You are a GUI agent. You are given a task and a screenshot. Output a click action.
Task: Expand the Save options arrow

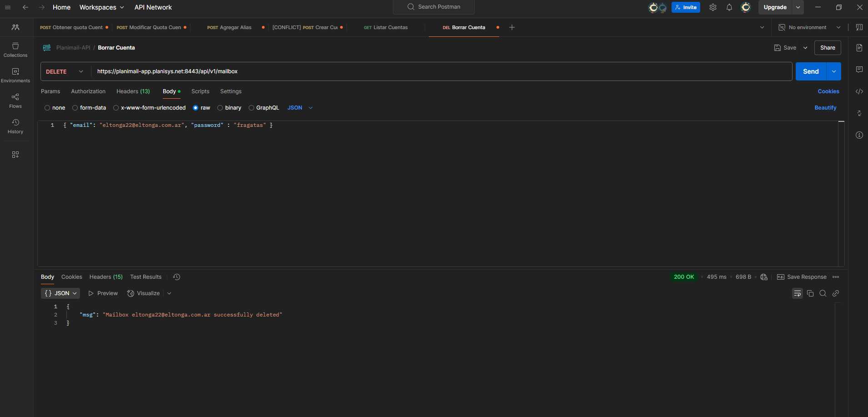[x=805, y=48]
